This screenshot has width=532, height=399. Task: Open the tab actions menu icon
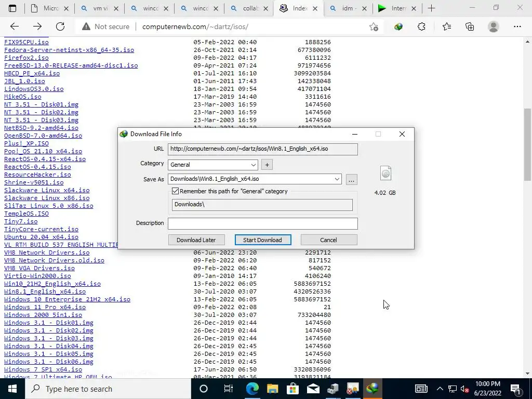[x=12, y=8]
